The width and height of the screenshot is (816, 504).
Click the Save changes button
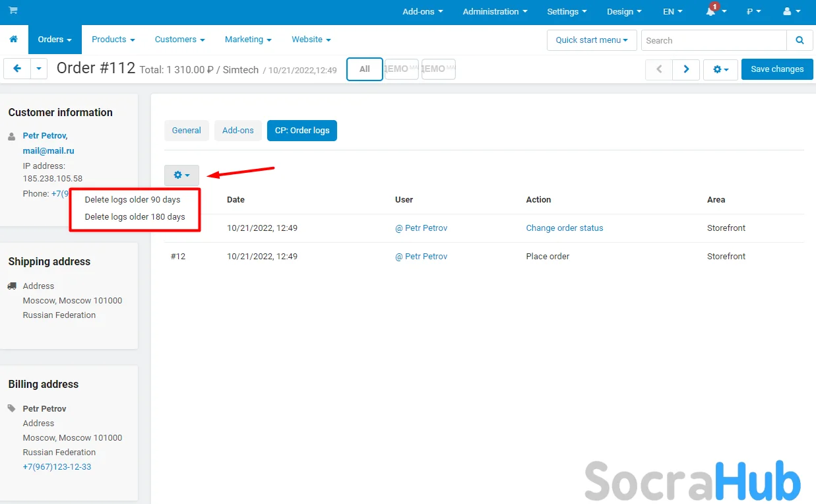(x=776, y=69)
